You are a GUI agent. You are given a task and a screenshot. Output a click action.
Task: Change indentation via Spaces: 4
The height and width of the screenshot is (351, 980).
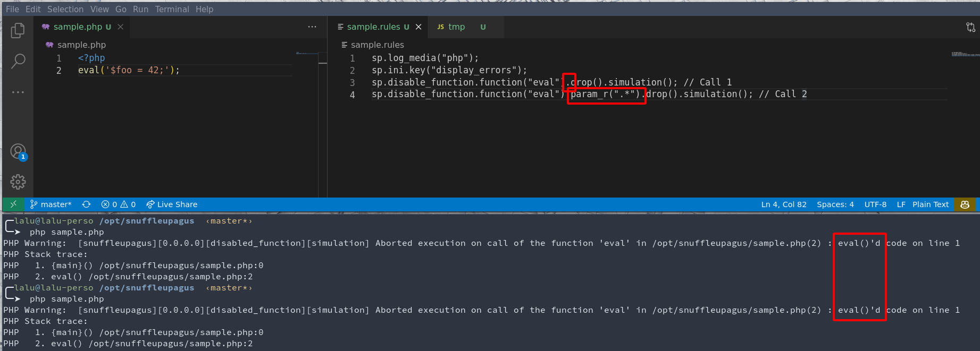[835, 204]
